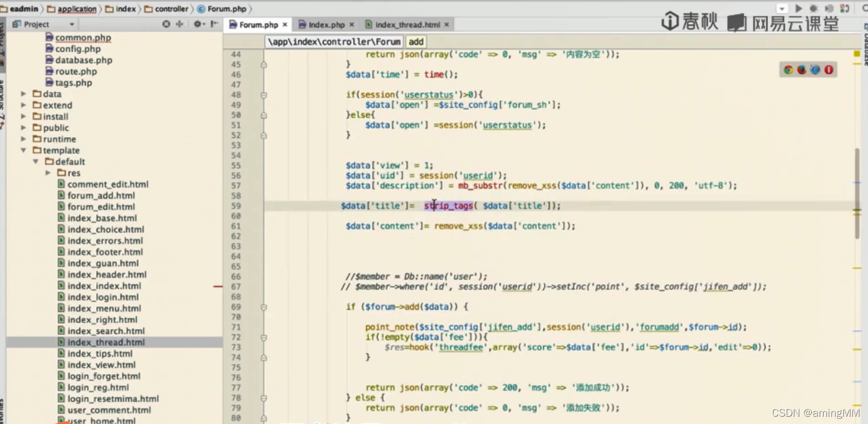Screen dimensions: 868x424
Task: Select forum_add.html file
Action: (x=97, y=195)
